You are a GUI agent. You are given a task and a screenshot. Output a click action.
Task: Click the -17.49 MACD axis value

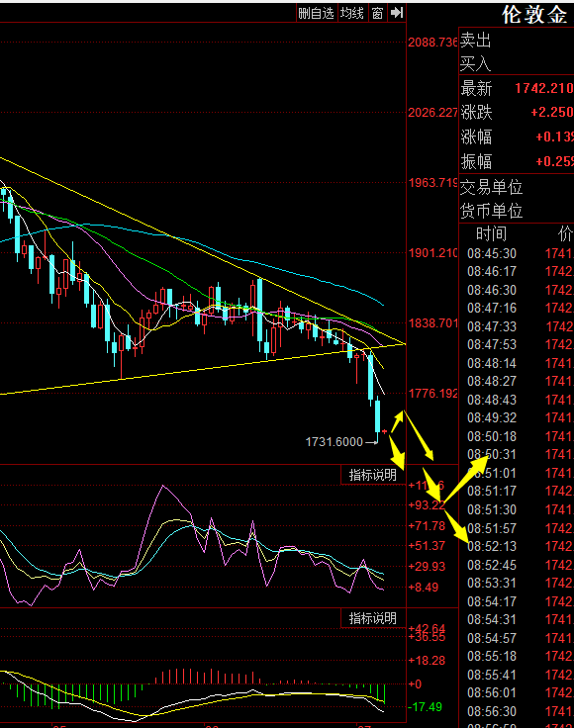coord(426,706)
